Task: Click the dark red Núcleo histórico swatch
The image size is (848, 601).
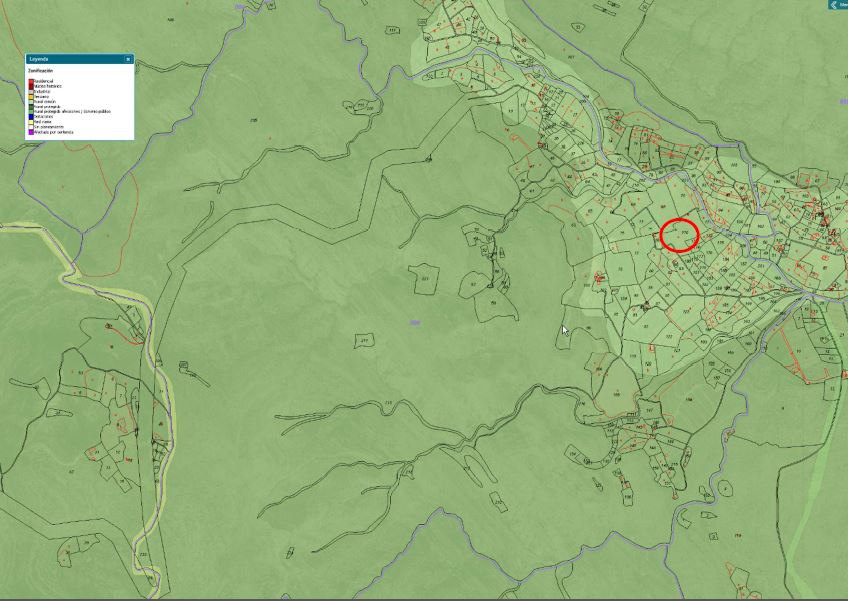Action: coord(31,86)
